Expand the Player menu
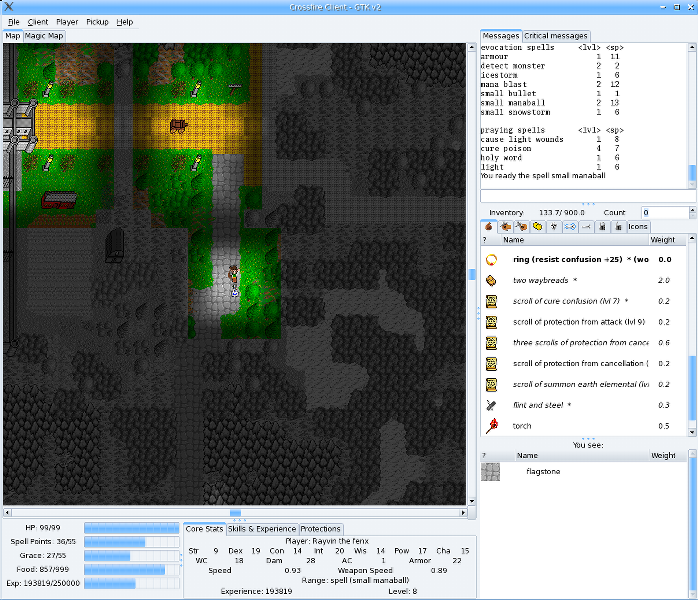698x600 pixels. point(67,21)
